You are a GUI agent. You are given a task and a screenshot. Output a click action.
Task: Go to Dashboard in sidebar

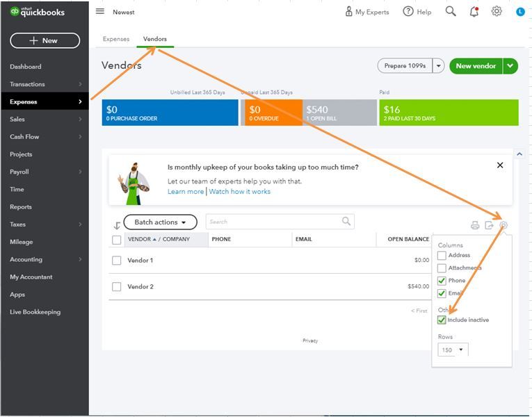[x=26, y=67]
